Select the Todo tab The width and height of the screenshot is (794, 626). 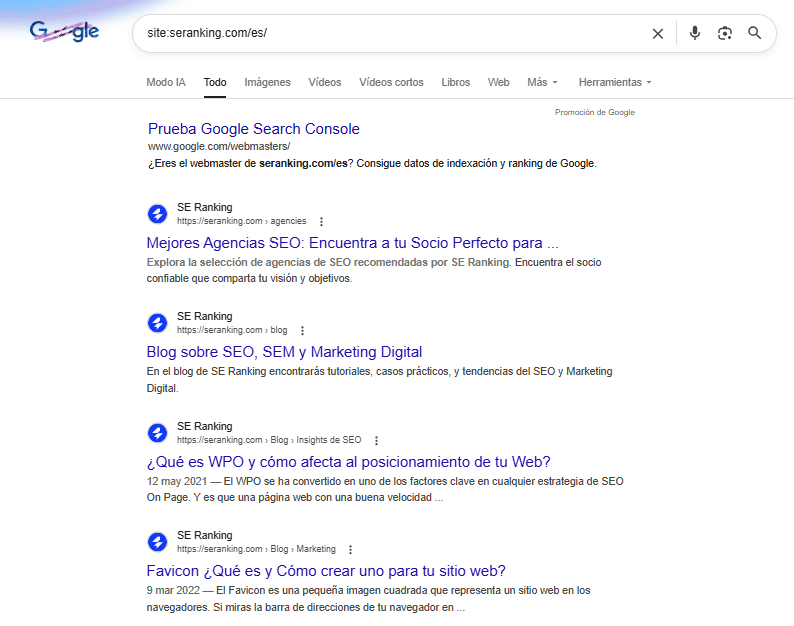215,82
